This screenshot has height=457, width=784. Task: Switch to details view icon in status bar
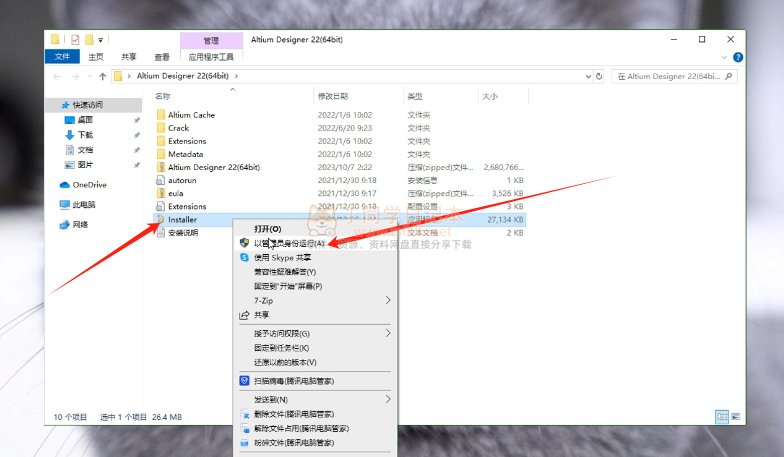click(x=722, y=416)
